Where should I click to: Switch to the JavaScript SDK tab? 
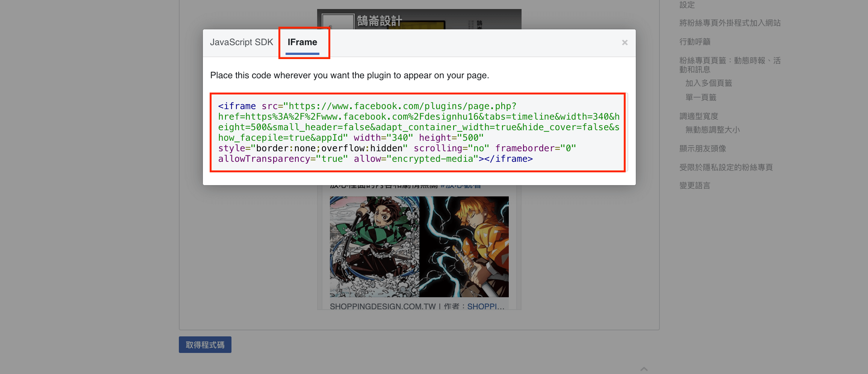tap(241, 42)
